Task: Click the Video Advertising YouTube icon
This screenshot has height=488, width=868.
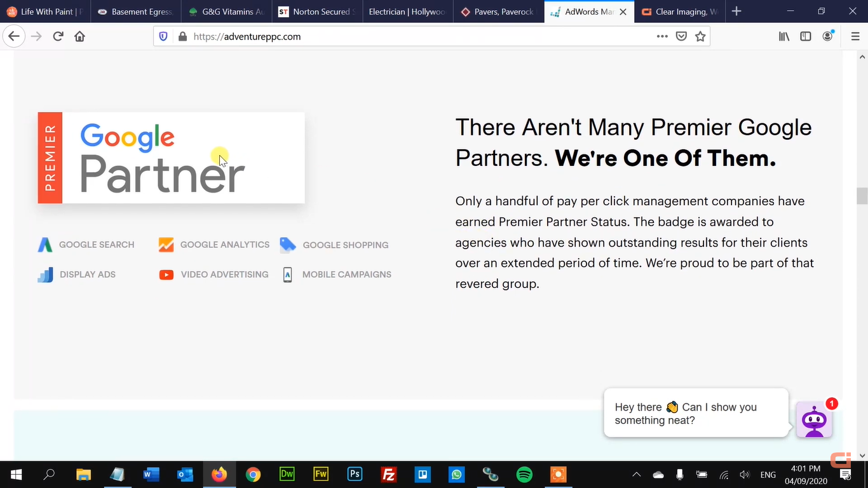Action: coord(166,274)
